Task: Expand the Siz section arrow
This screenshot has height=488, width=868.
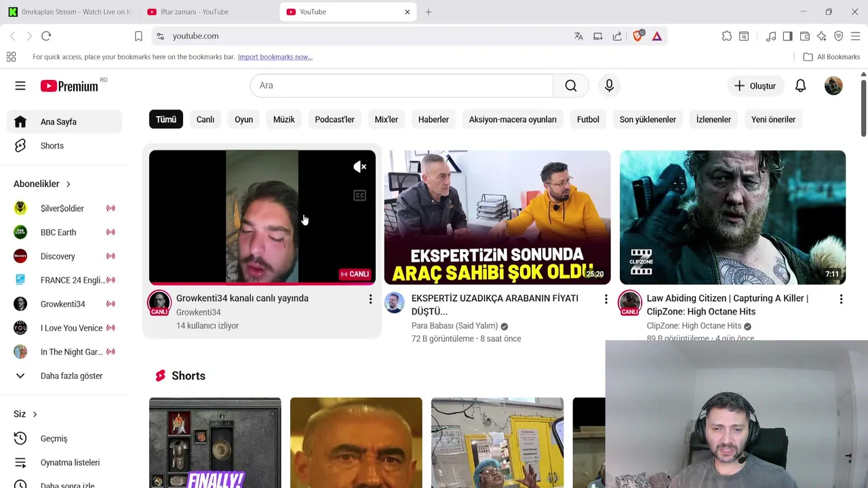Action: tap(35, 414)
